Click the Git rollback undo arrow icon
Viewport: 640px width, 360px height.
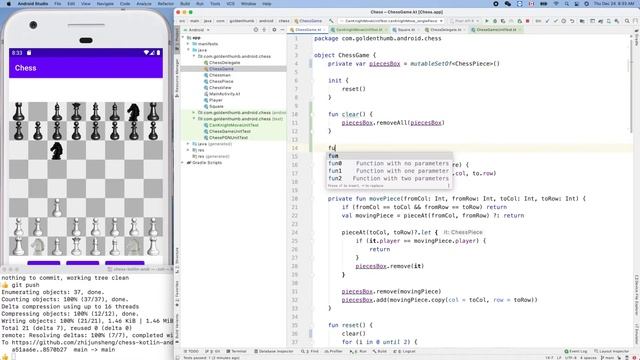point(572,21)
